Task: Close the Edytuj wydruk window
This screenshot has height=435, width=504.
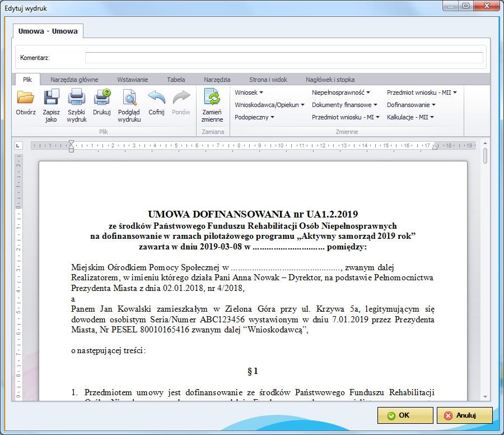Action: tap(487, 6)
